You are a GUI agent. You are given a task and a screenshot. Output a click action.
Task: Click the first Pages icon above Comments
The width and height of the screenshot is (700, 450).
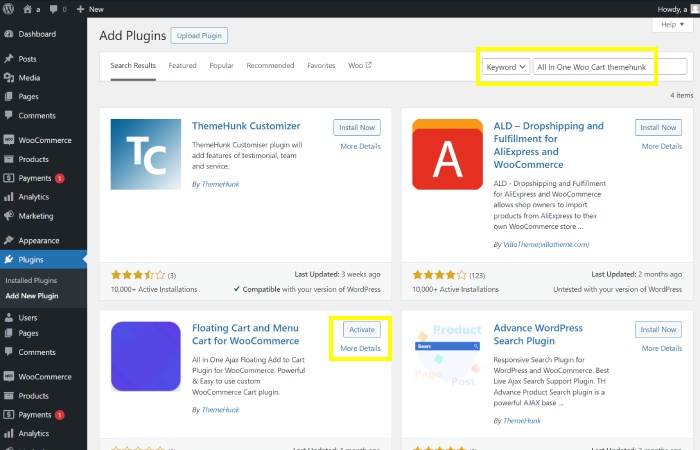(8, 96)
